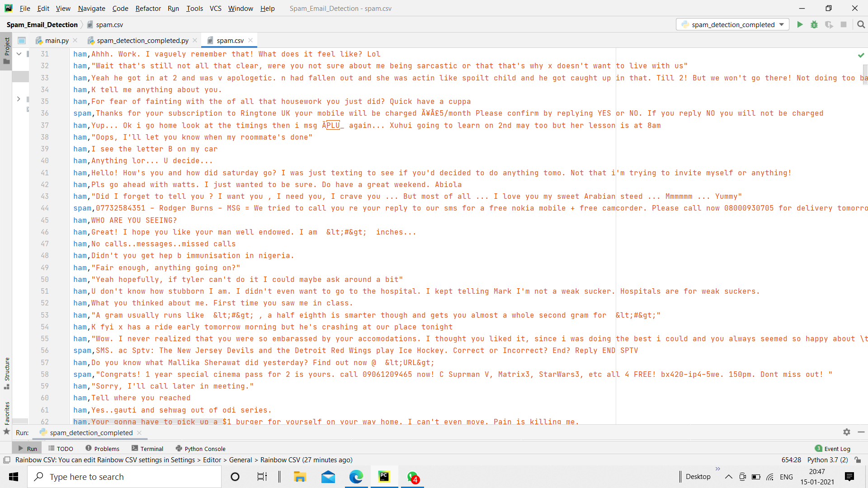The width and height of the screenshot is (868, 488).
Task: Click the inspection checkmark in editor
Action: (x=861, y=55)
